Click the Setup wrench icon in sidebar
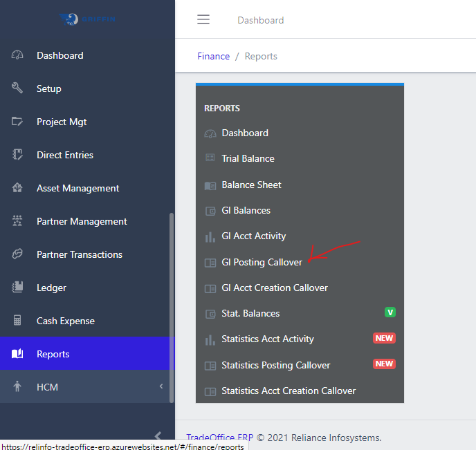The width and height of the screenshot is (476, 450). point(18,88)
